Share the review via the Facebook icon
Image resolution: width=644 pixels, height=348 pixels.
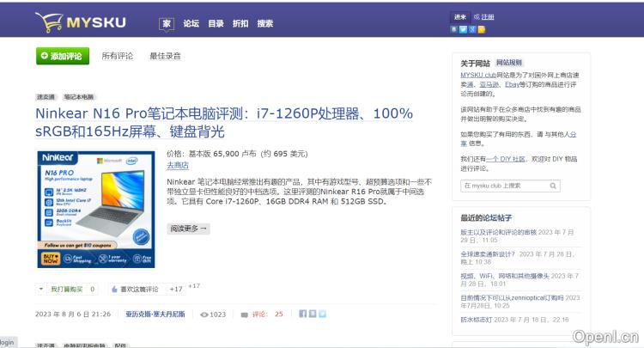[303, 314]
